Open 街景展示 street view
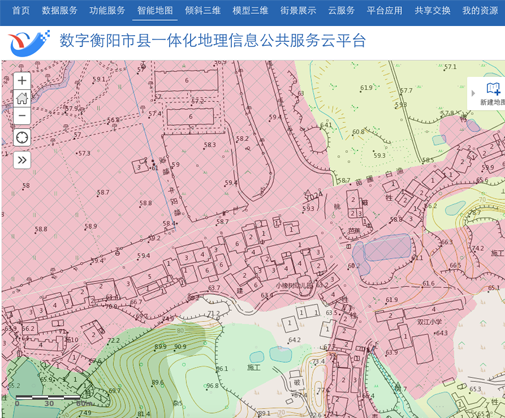Screen dimensions: 505x418 (298, 11)
